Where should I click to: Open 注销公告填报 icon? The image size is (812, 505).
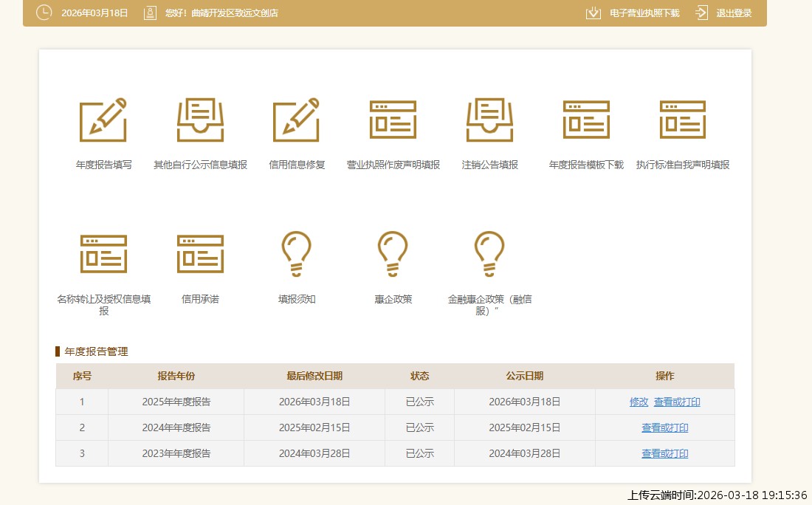[x=489, y=120]
